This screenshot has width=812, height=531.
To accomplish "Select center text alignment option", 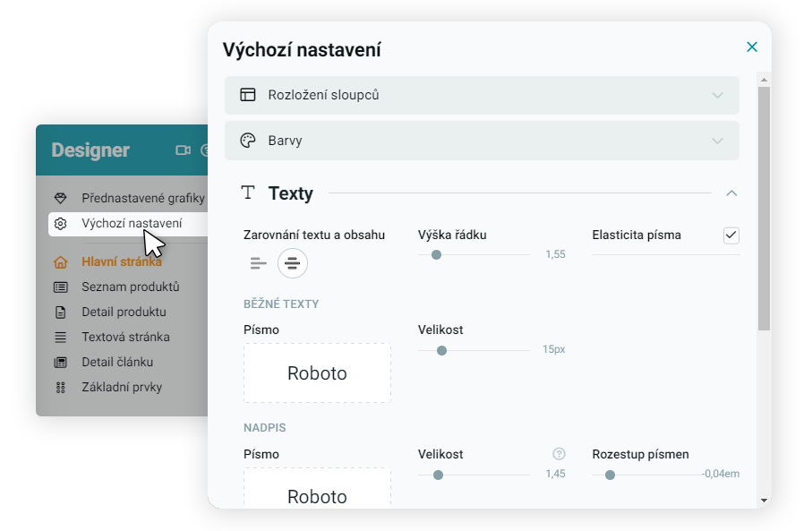I will (x=292, y=263).
